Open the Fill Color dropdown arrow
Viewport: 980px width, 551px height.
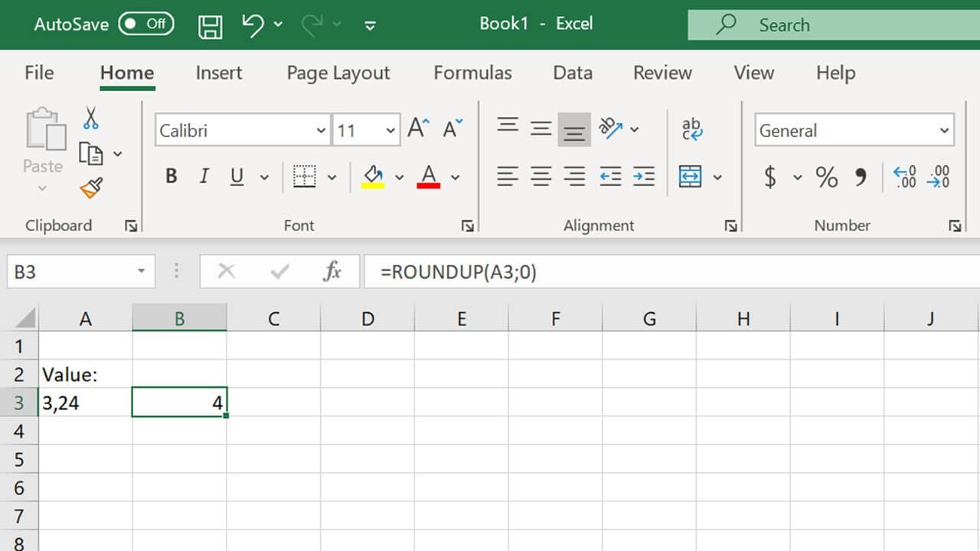400,177
